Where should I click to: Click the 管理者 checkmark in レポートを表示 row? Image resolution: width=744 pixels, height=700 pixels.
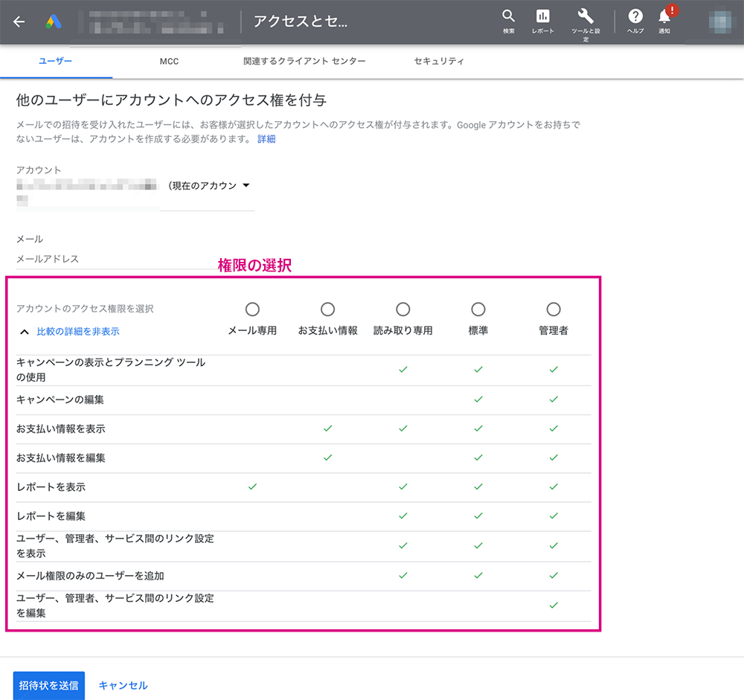coord(554,487)
